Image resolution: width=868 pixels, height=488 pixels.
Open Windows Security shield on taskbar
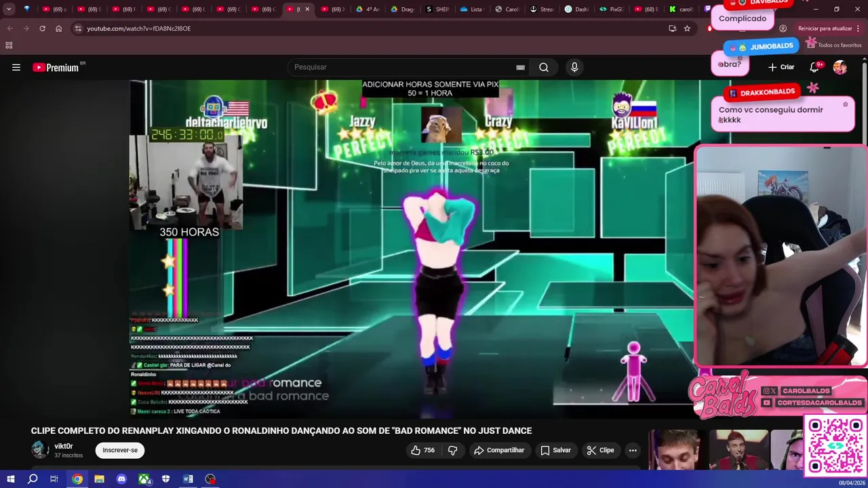(x=166, y=479)
